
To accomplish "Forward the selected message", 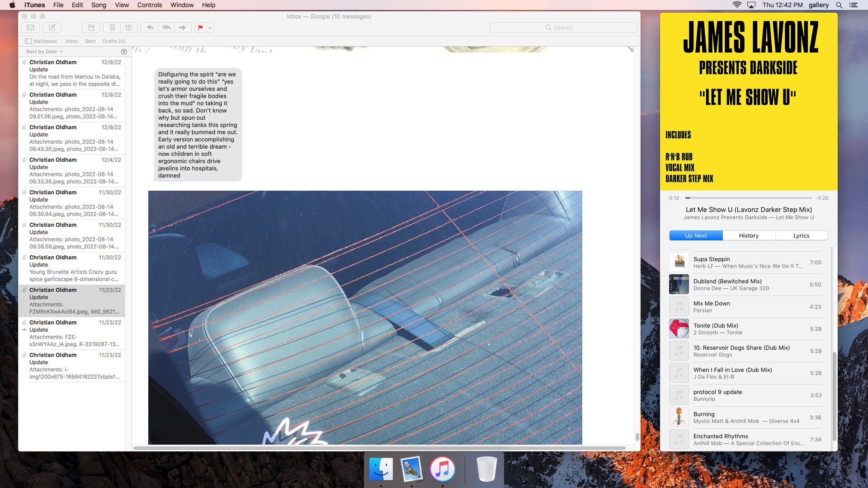I will coord(183,28).
